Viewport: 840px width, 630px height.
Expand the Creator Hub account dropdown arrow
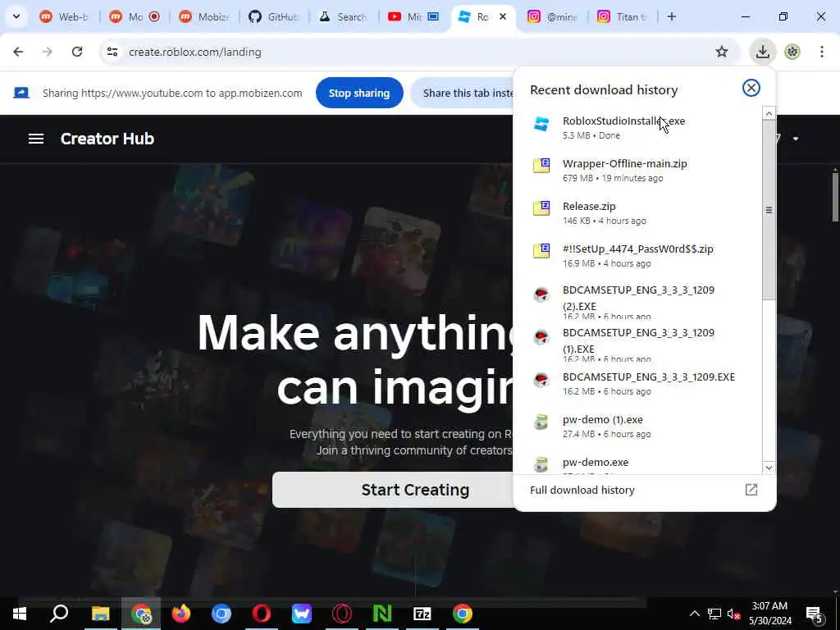(x=796, y=139)
